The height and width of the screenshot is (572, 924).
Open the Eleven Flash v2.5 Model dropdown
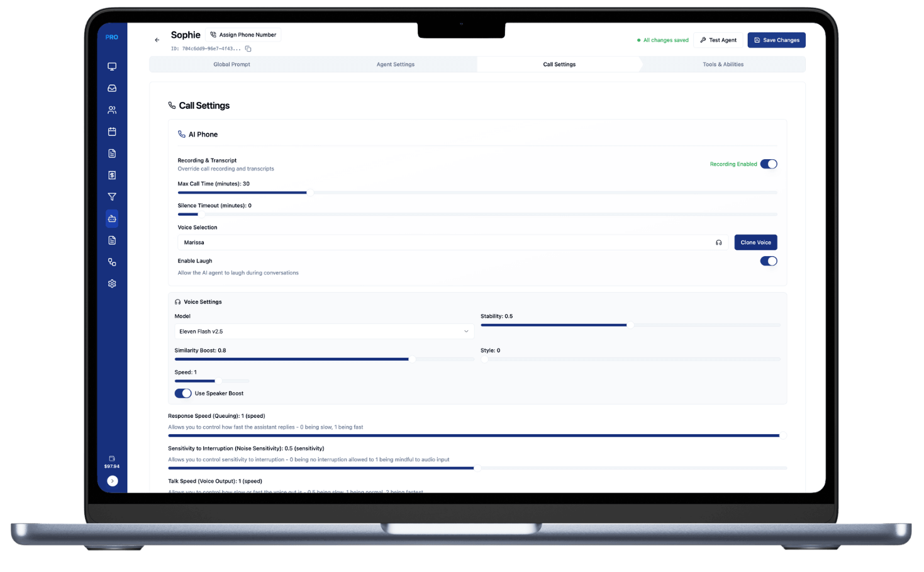tap(324, 332)
